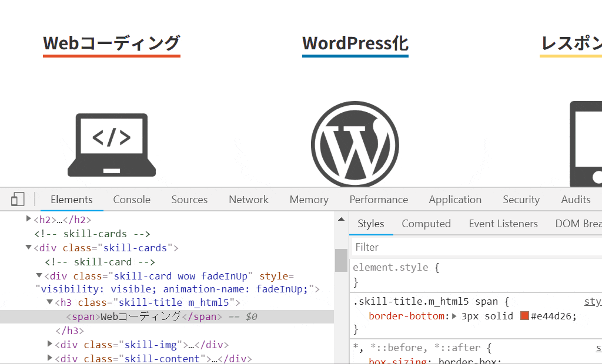Click the WordPress logo icon
The image size is (602, 364).
tap(355, 144)
